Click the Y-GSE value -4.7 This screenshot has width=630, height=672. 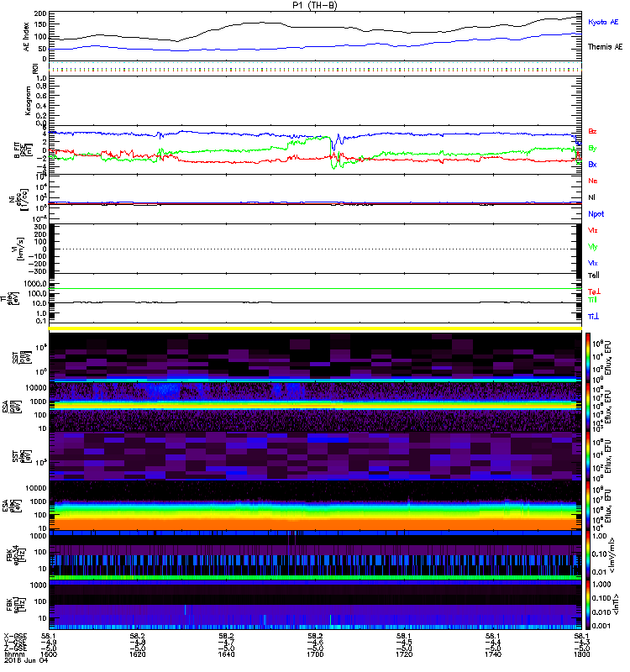pos(226,643)
